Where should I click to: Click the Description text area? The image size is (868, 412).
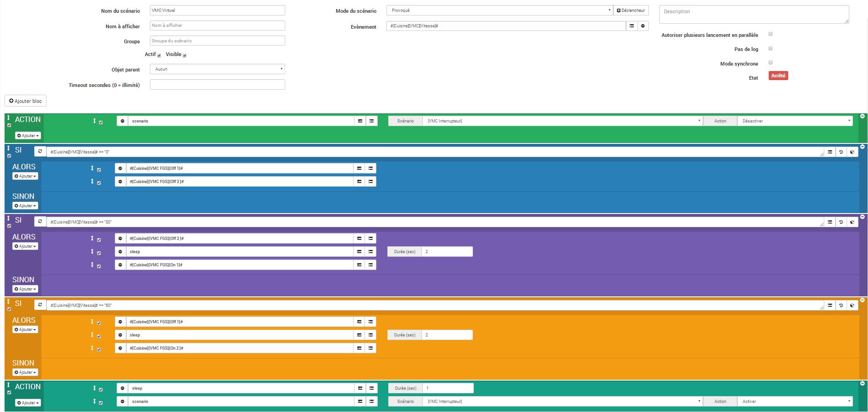pos(754,14)
